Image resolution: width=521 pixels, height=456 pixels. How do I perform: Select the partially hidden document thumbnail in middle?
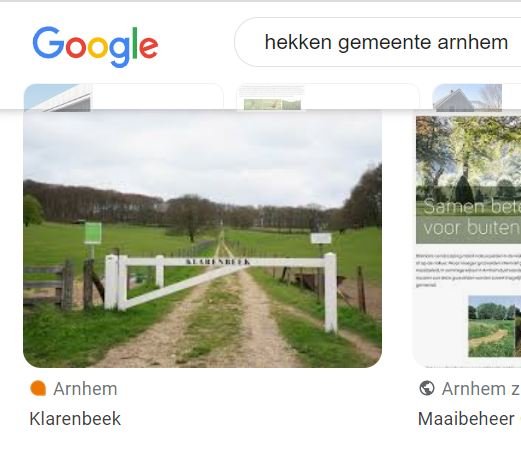point(271,98)
